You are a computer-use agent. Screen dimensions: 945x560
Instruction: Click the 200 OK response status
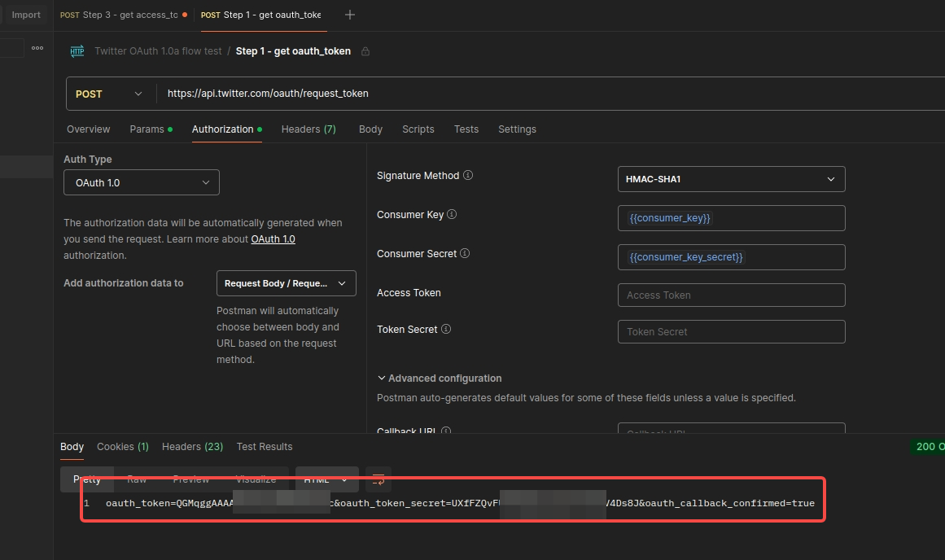pyautogui.click(x=929, y=447)
